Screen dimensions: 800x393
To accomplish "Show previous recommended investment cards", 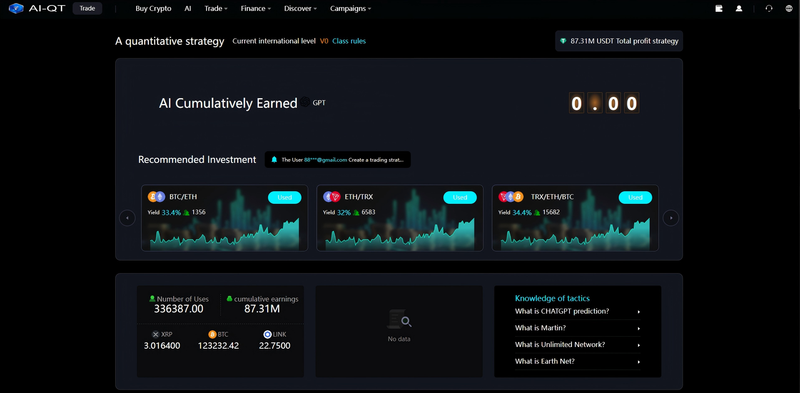I will coord(127,218).
